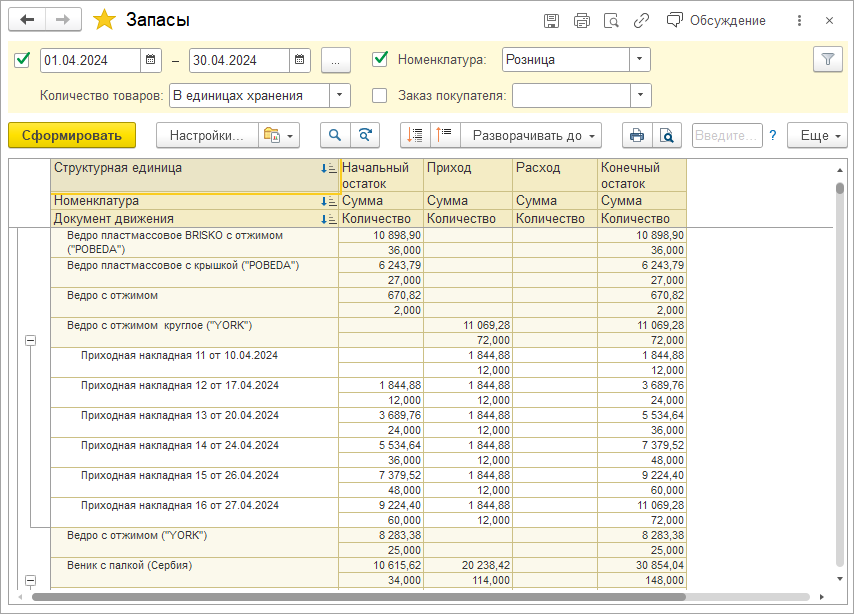Open the Количество товаров dropdown
This screenshot has height=614, width=854.
(x=340, y=96)
